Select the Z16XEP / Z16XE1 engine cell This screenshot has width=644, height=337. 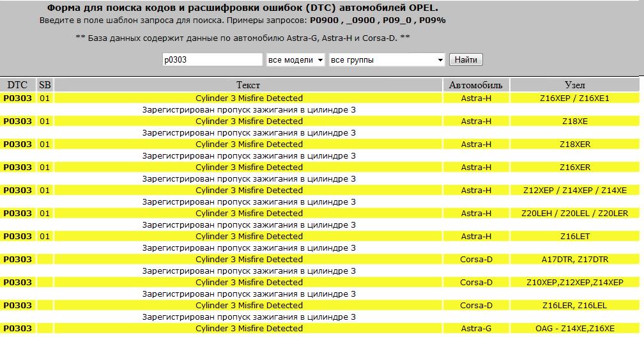coord(574,98)
